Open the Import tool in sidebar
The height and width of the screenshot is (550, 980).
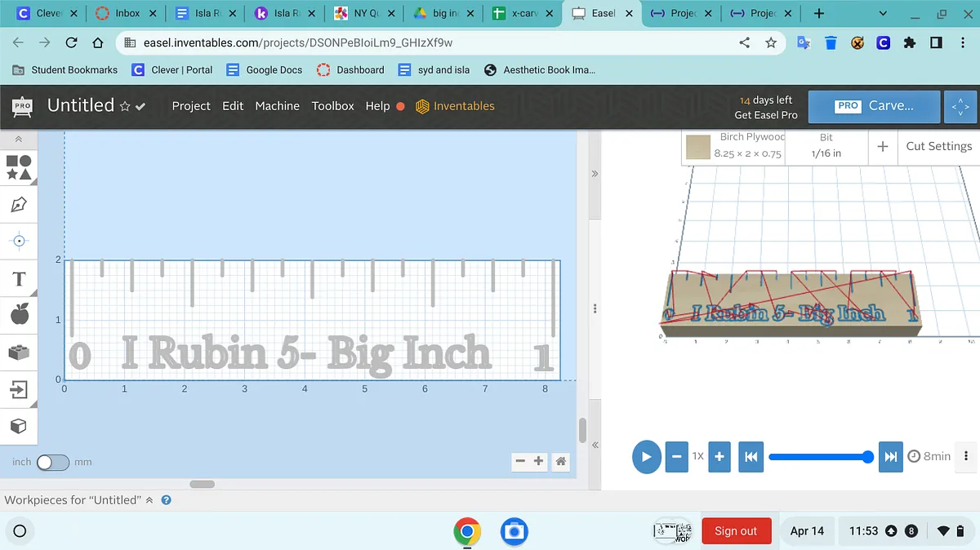[19, 390]
